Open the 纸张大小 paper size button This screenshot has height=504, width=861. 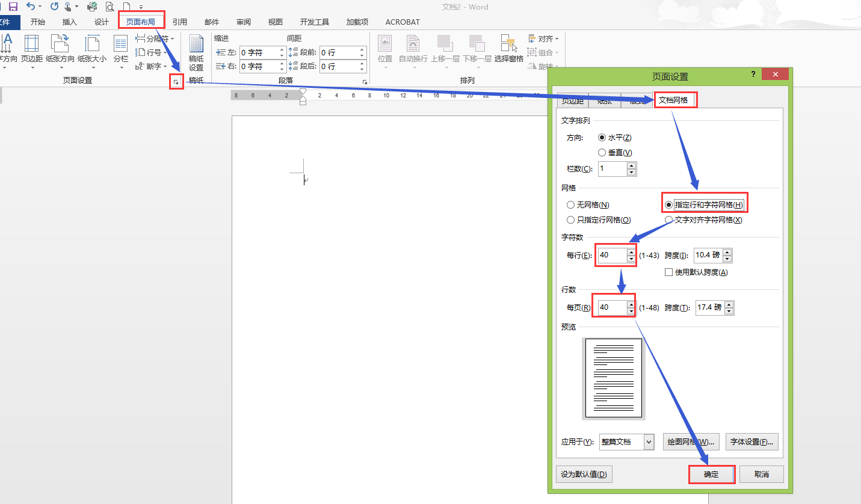(92, 51)
